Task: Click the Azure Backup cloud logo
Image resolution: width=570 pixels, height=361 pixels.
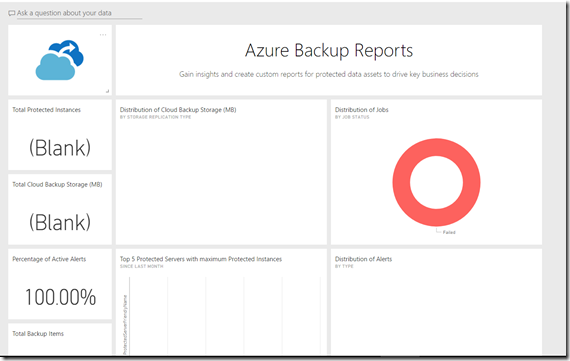Action: click(x=60, y=60)
